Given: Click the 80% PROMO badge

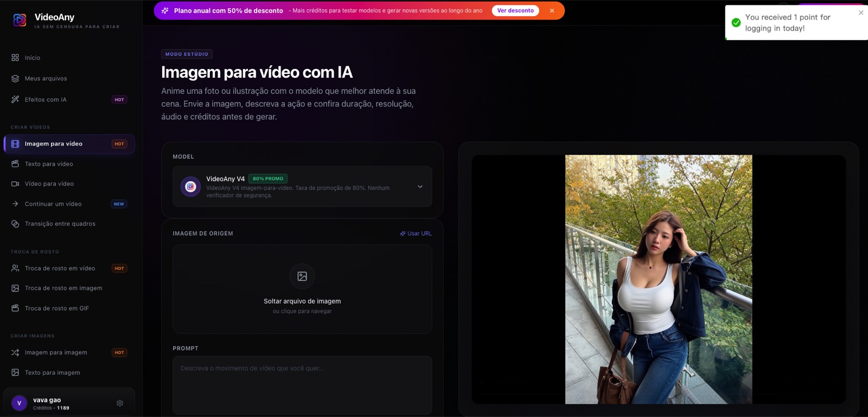Looking at the screenshot, I should 268,179.
